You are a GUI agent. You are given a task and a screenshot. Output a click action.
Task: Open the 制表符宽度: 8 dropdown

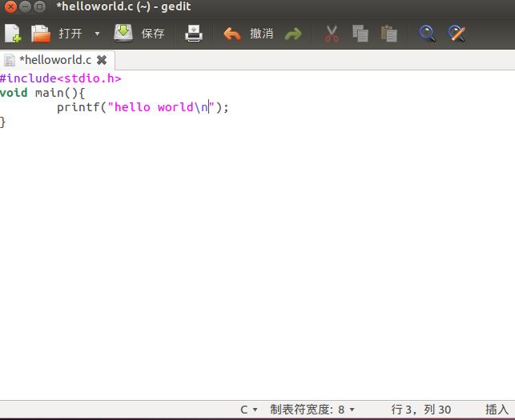tap(312, 410)
